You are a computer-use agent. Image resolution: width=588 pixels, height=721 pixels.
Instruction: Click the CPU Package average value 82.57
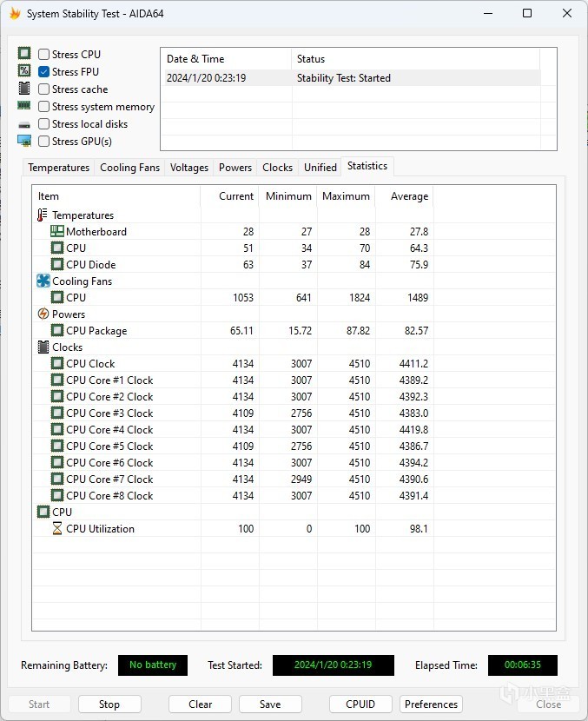416,331
